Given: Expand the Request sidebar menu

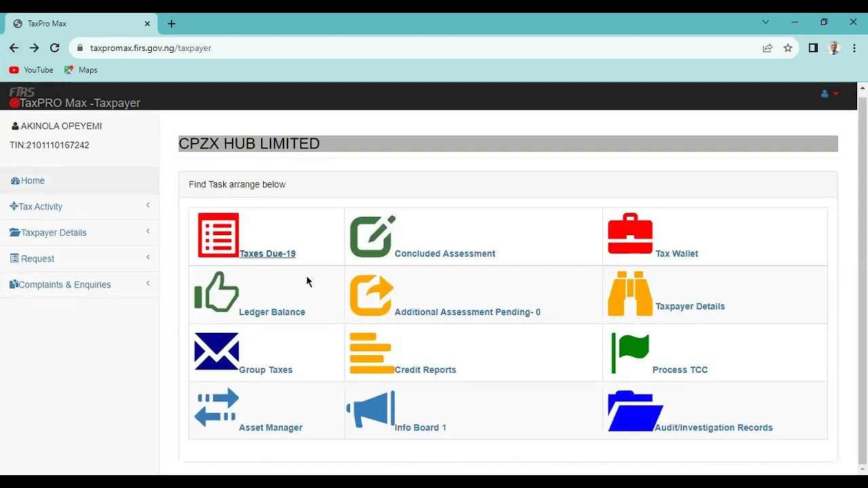Looking at the screenshot, I should 79,259.
